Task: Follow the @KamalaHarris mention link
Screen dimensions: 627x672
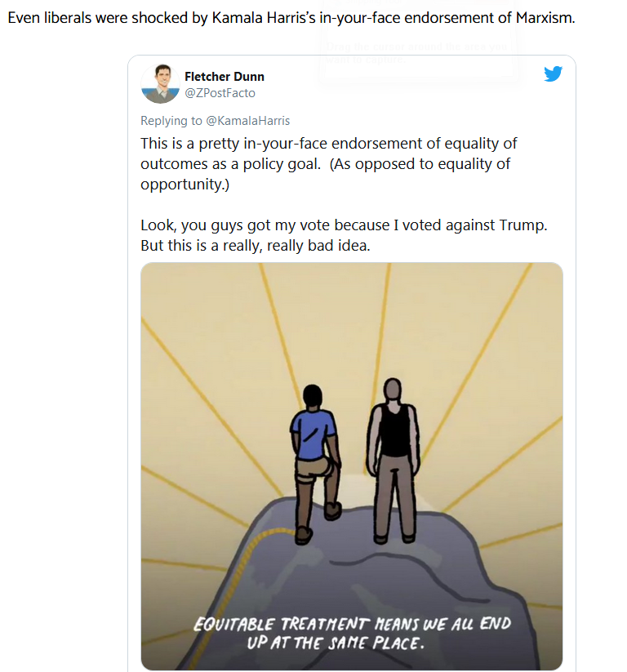Action: click(x=247, y=121)
